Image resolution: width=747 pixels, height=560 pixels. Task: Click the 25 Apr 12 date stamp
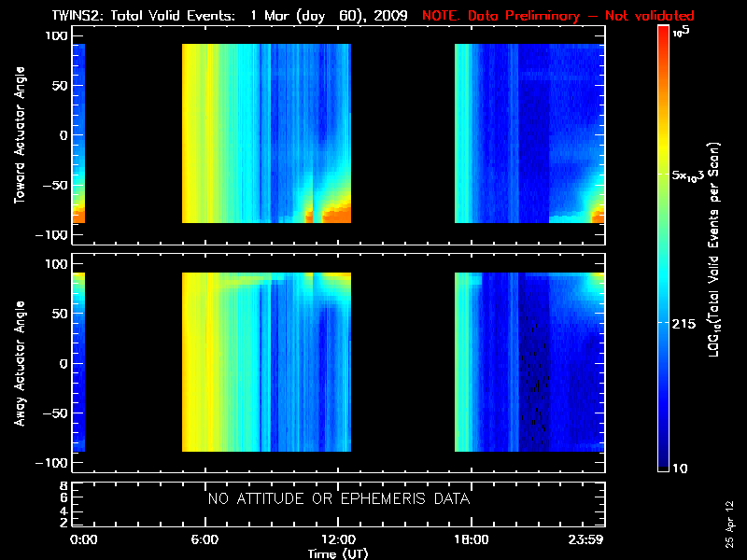[x=730, y=524]
